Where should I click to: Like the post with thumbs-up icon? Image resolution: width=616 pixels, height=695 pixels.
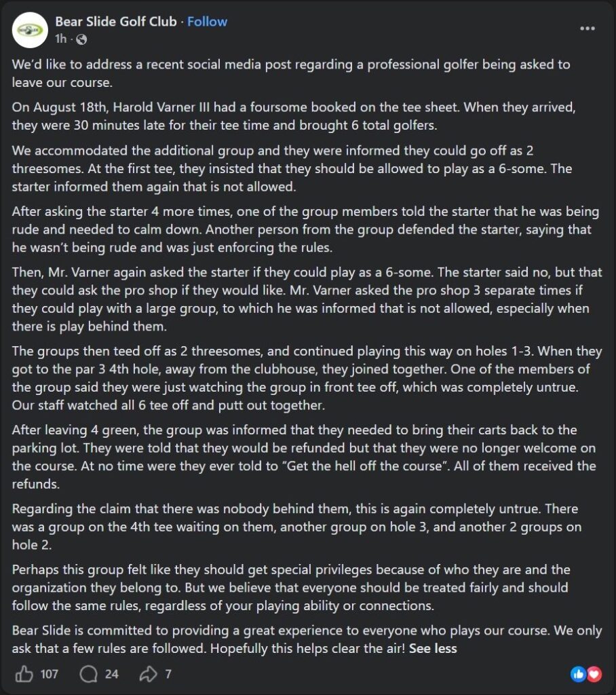(24, 674)
